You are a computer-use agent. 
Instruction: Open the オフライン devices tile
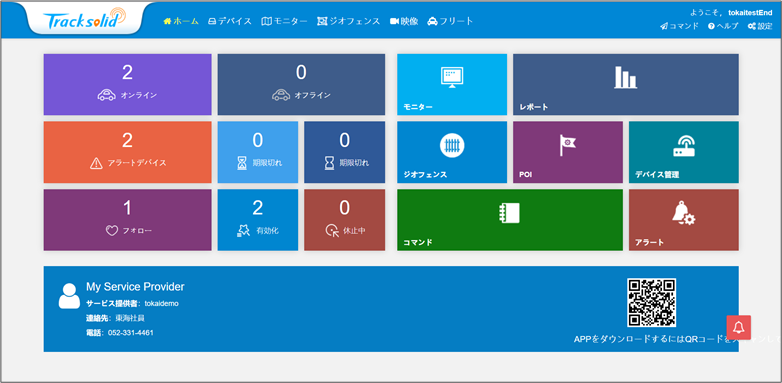point(301,84)
